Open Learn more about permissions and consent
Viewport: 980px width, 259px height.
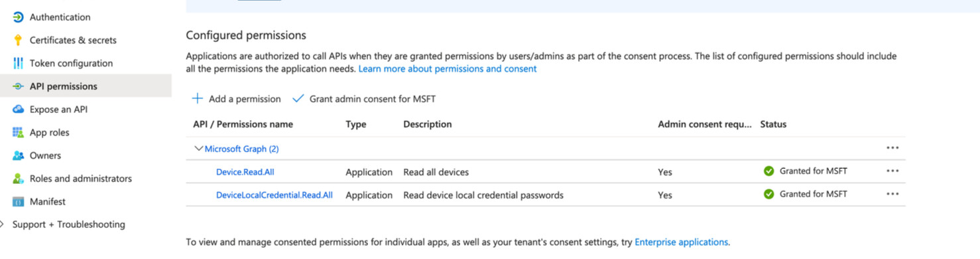(448, 68)
